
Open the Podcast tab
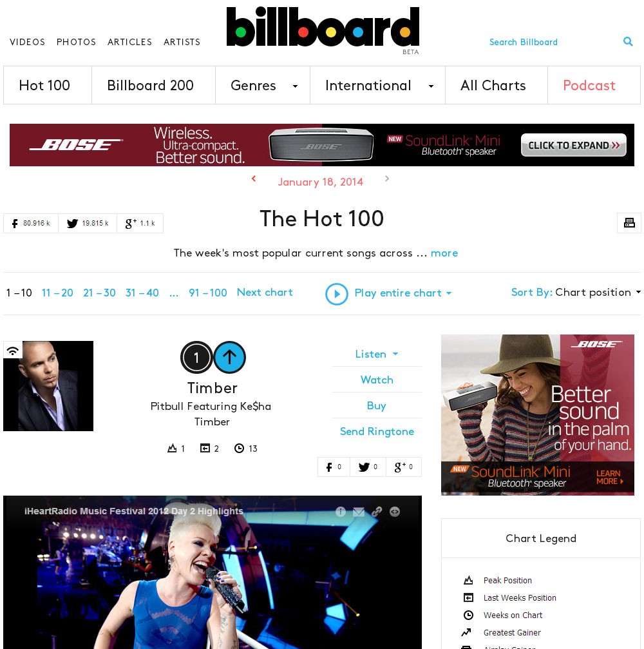[x=589, y=85]
